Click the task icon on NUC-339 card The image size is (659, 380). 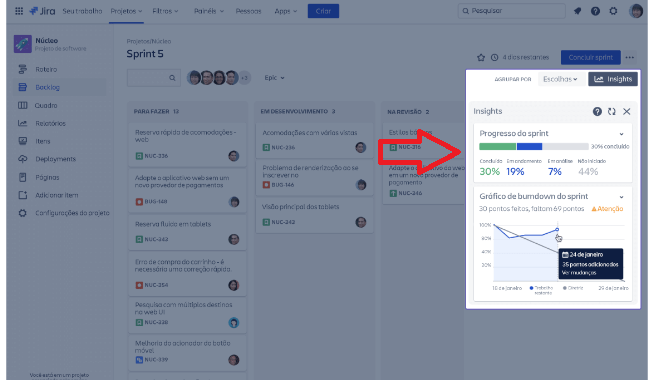pyautogui.click(x=139, y=360)
